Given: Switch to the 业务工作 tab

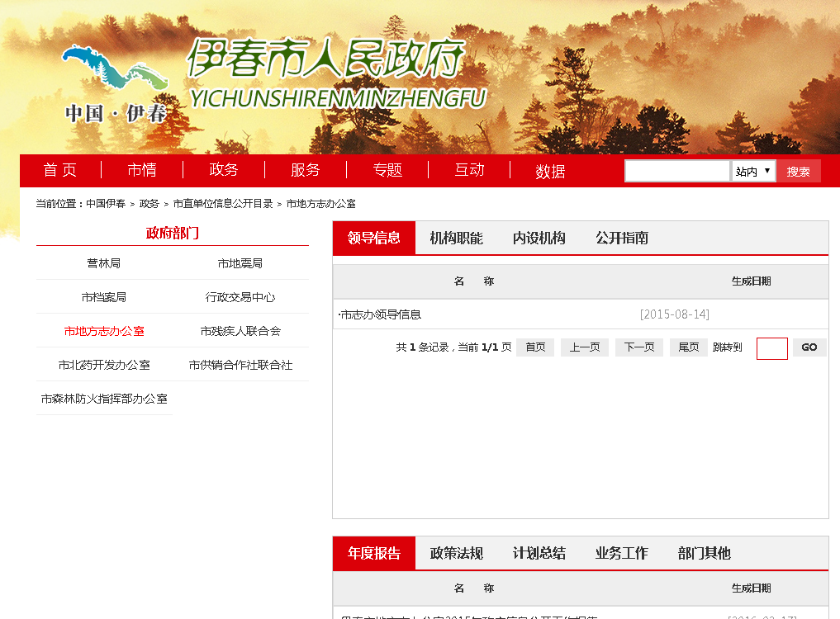Looking at the screenshot, I should (622, 553).
